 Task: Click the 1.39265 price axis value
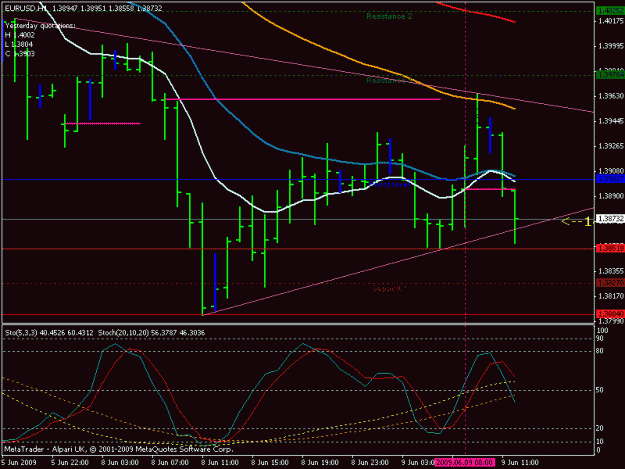point(611,146)
